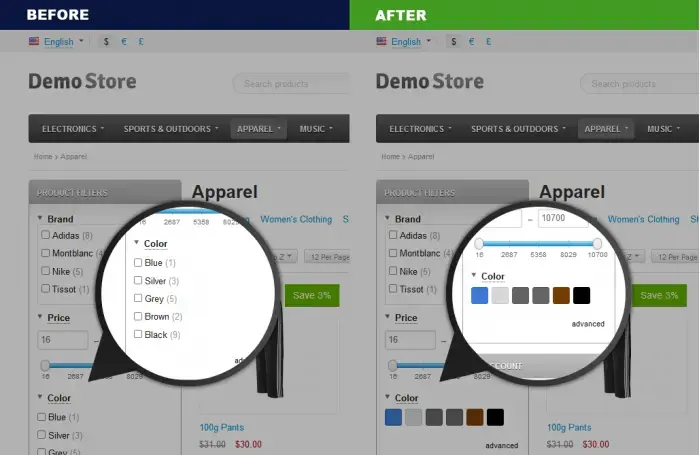This screenshot has height=455, width=700.
Task: Click the US flag icon in the Before panel
Action: (x=34, y=42)
